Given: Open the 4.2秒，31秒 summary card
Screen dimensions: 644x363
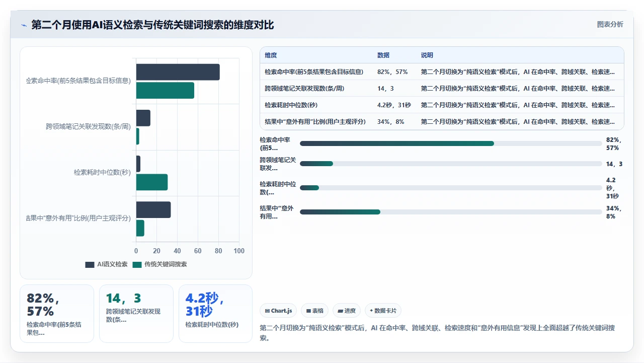Looking at the screenshot, I should tap(215, 314).
